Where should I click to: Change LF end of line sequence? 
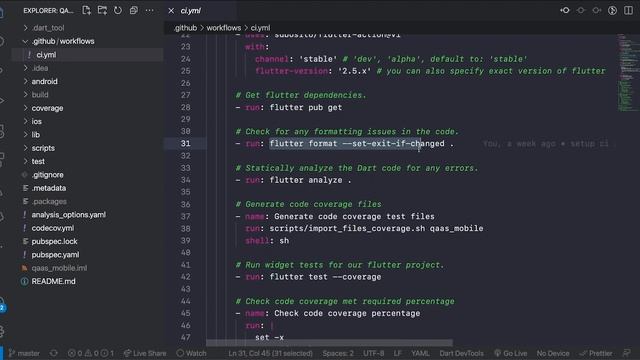coord(398,353)
